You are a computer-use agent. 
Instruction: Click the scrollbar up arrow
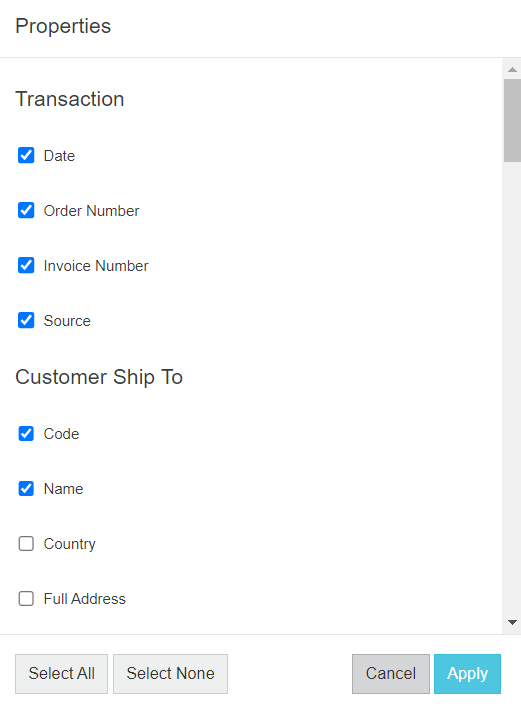tap(512, 70)
